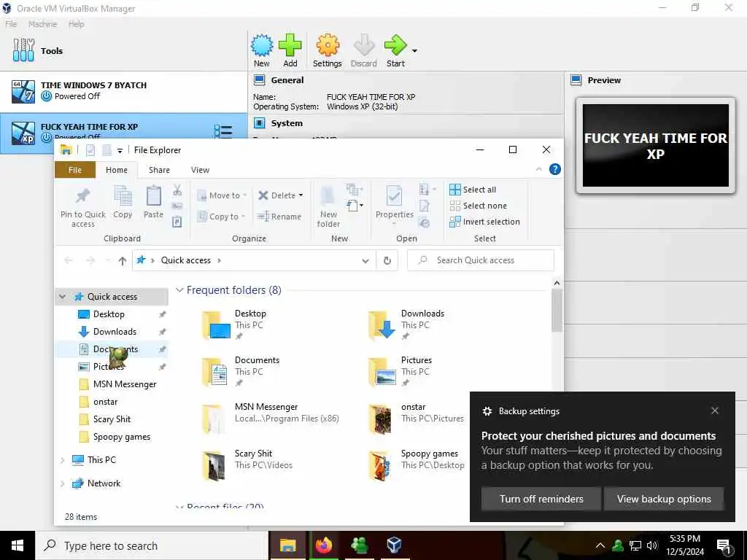747x560 pixels.
Task: Switch to the Share ribbon tab
Action: click(159, 170)
